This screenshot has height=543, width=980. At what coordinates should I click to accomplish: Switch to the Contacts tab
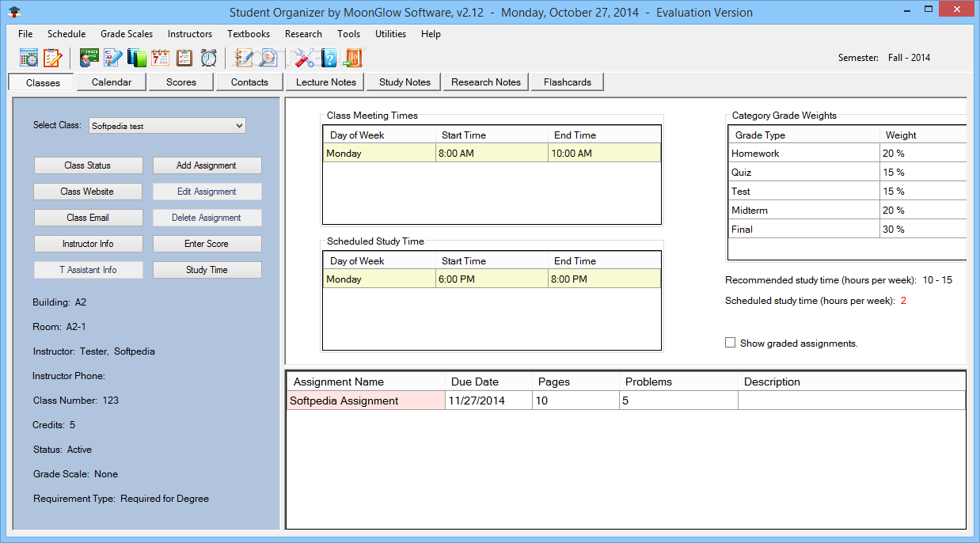[x=249, y=82]
